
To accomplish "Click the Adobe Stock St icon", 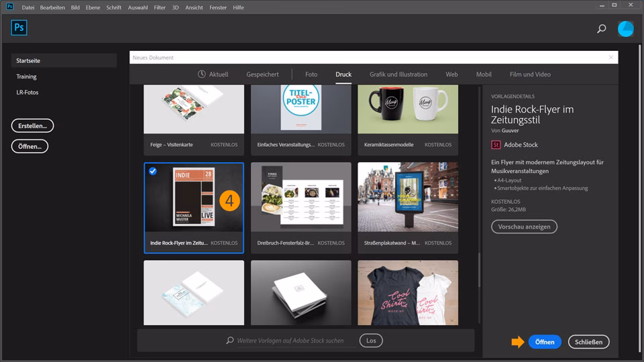I will coord(496,145).
